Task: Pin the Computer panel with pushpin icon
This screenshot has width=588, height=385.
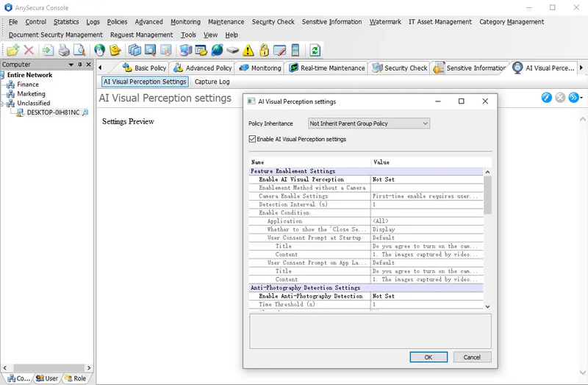Action: (x=79, y=65)
